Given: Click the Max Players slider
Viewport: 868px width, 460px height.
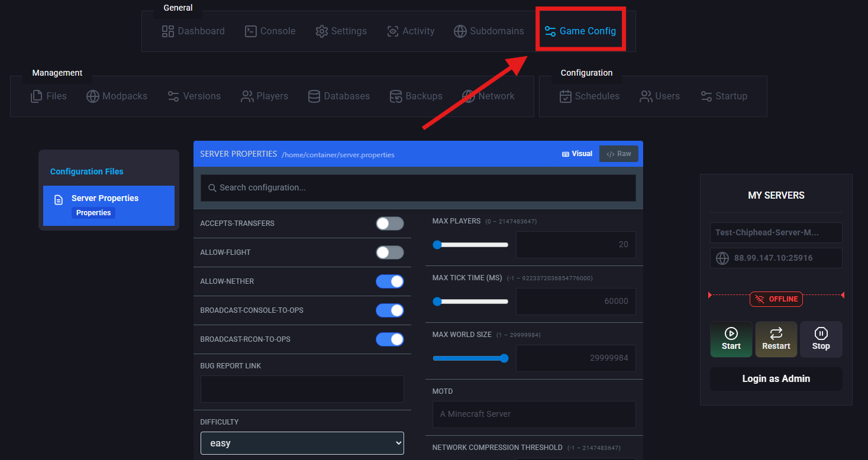Looking at the screenshot, I should (x=470, y=245).
